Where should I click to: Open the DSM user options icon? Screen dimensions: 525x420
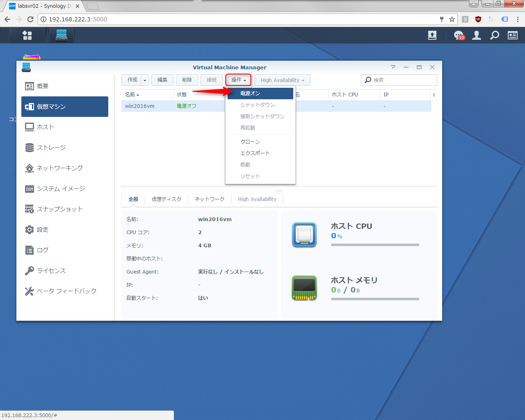[x=477, y=35]
